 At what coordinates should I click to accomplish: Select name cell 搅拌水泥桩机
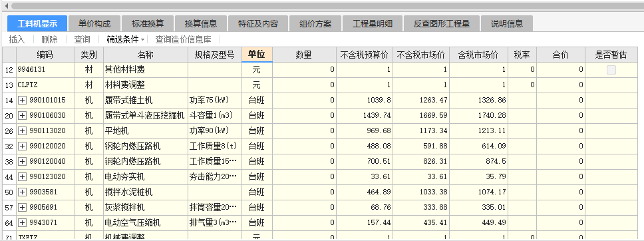tap(146, 192)
